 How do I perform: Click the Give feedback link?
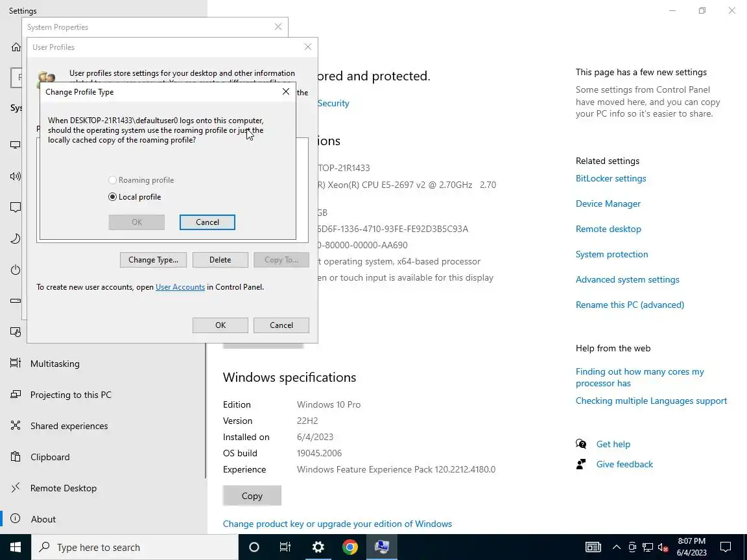(x=624, y=464)
